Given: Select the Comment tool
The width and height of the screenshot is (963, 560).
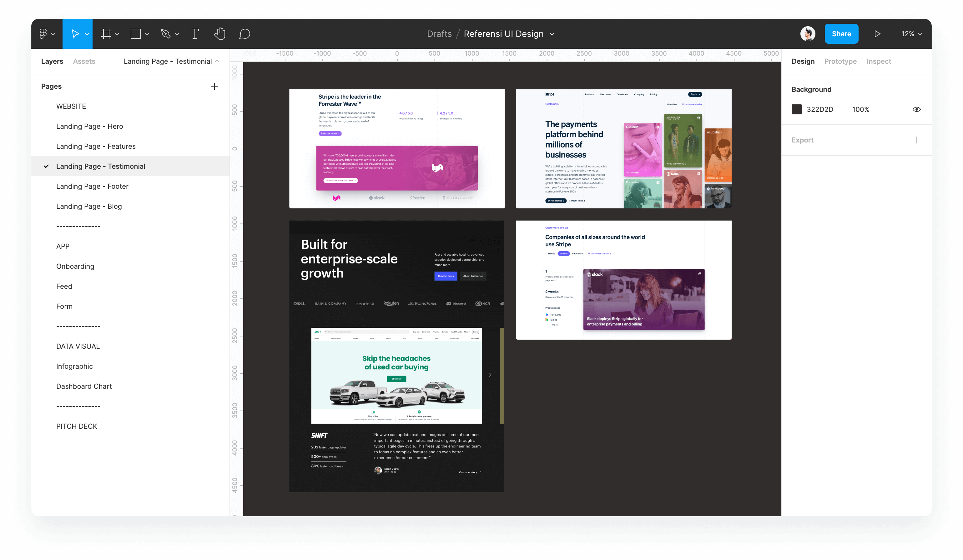Looking at the screenshot, I should click(x=245, y=34).
